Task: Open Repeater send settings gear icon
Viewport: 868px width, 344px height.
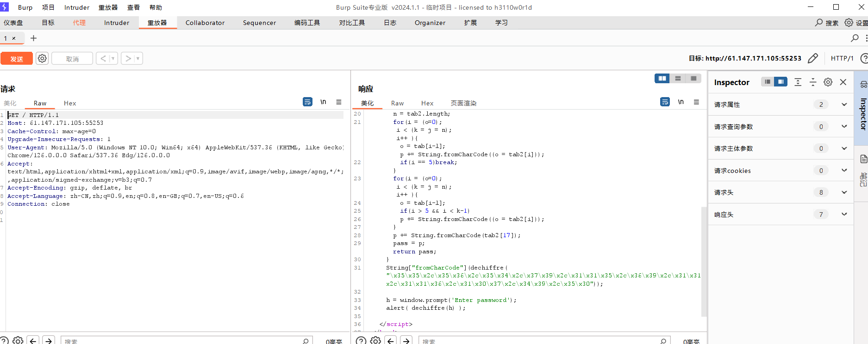Action: (x=42, y=58)
